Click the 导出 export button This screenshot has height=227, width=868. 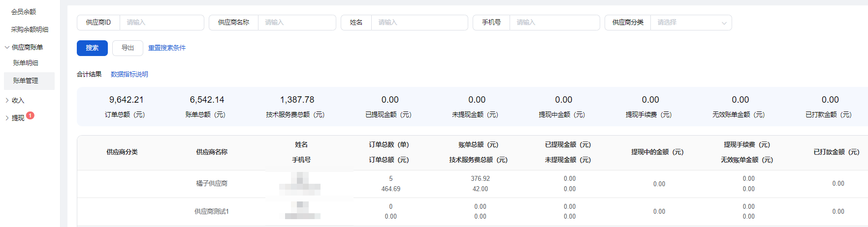pyautogui.click(x=128, y=48)
